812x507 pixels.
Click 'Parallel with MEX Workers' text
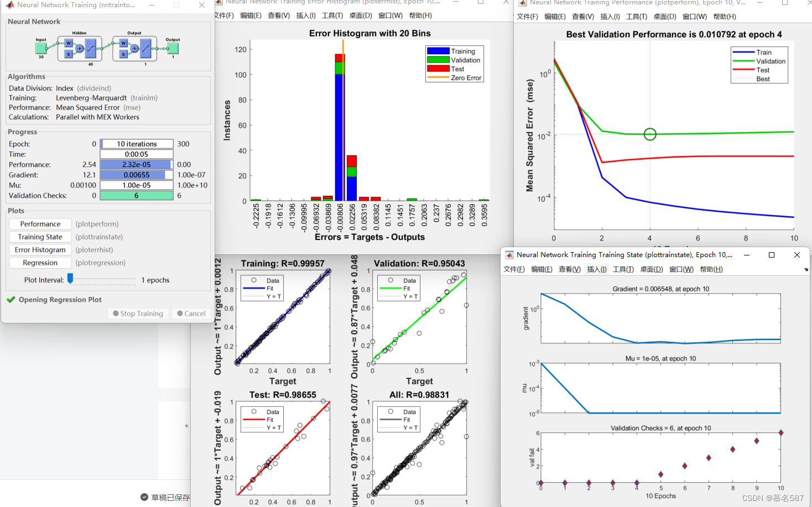(97, 117)
